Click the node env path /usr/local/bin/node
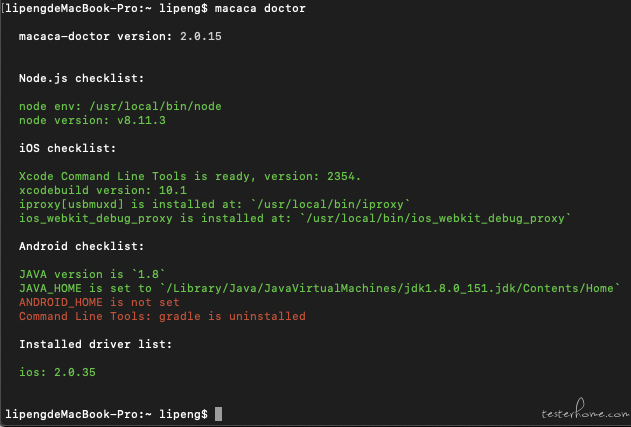This screenshot has width=631, height=427. 155,106
